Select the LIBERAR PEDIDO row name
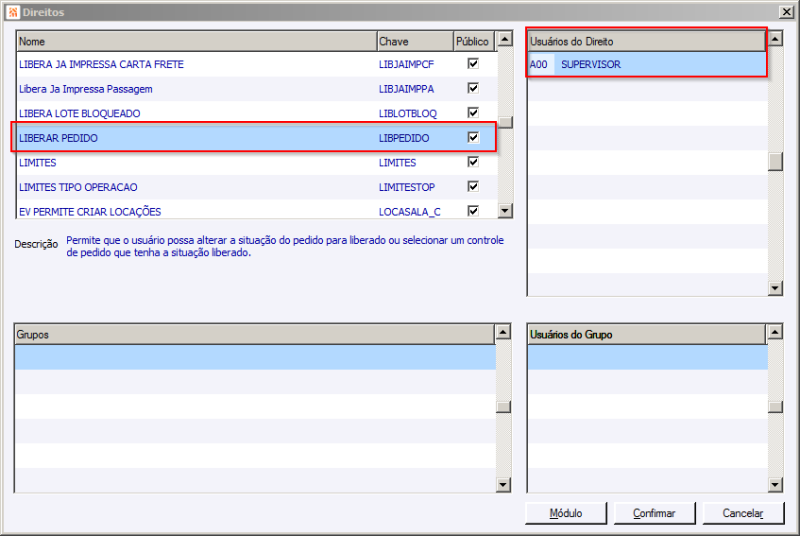 pyautogui.click(x=58, y=138)
